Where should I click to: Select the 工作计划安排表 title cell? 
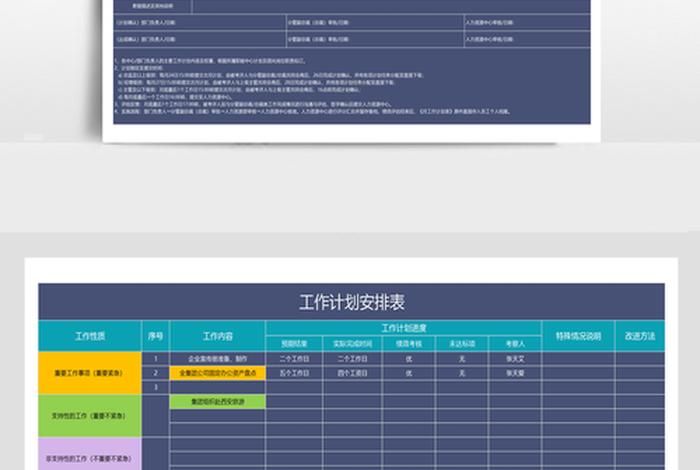351,302
